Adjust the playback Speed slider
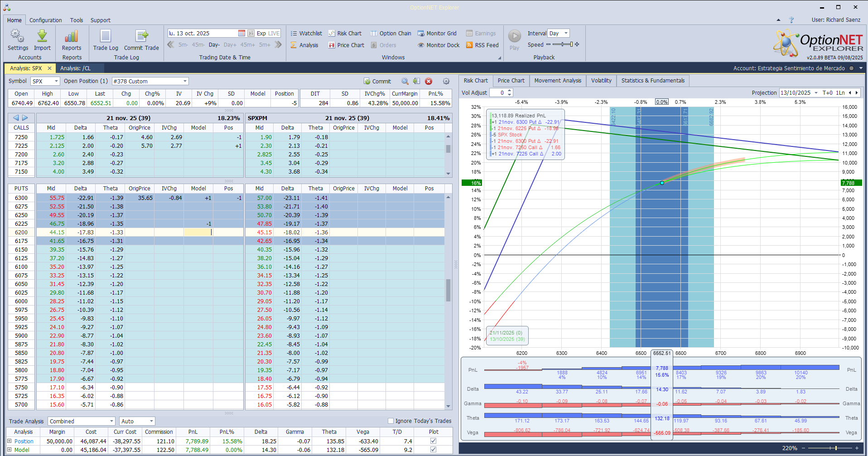Image resolution: width=868 pixels, height=456 pixels. click(x=563, y=44)
